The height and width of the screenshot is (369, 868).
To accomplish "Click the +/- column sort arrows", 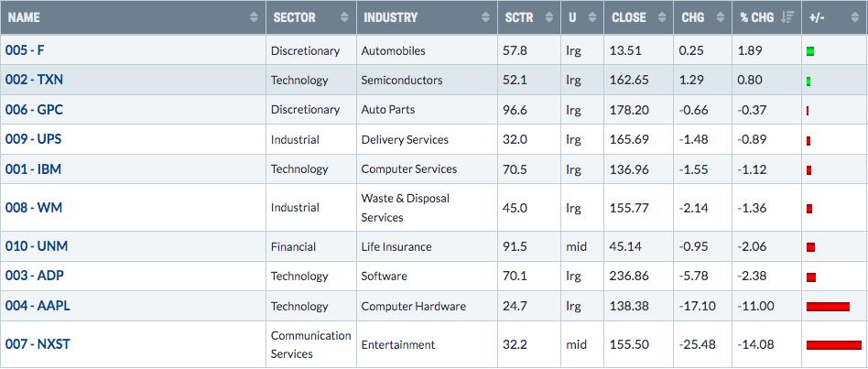I will coord(855,17).
